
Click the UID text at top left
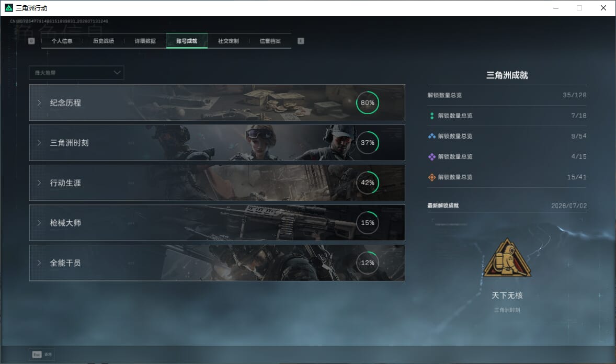coord(59,21)
